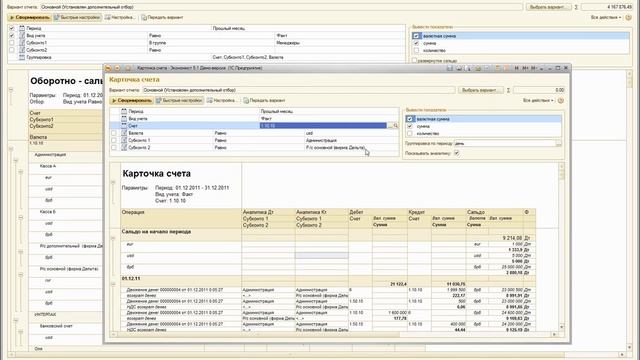The width and height of the screenshot is (640, 360).
Task: Click Сформировать in Карточка счета
Action: click(x=132, y=100)
